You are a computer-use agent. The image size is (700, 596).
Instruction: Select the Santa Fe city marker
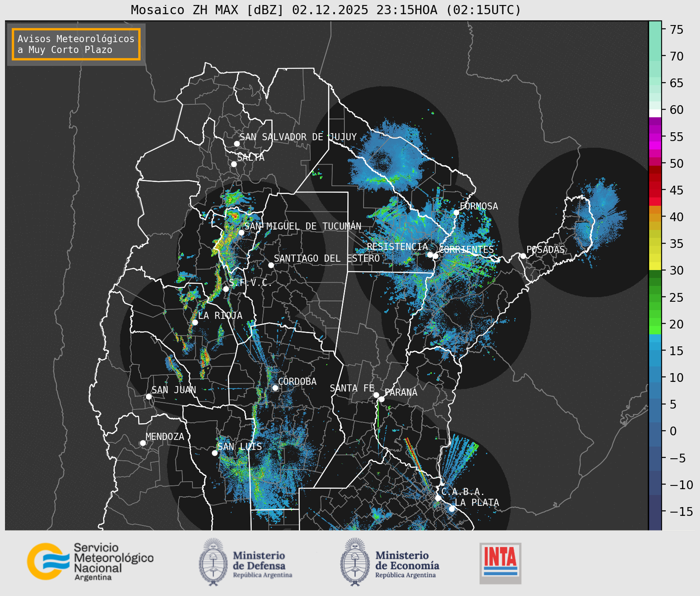(x=376, y=395)
